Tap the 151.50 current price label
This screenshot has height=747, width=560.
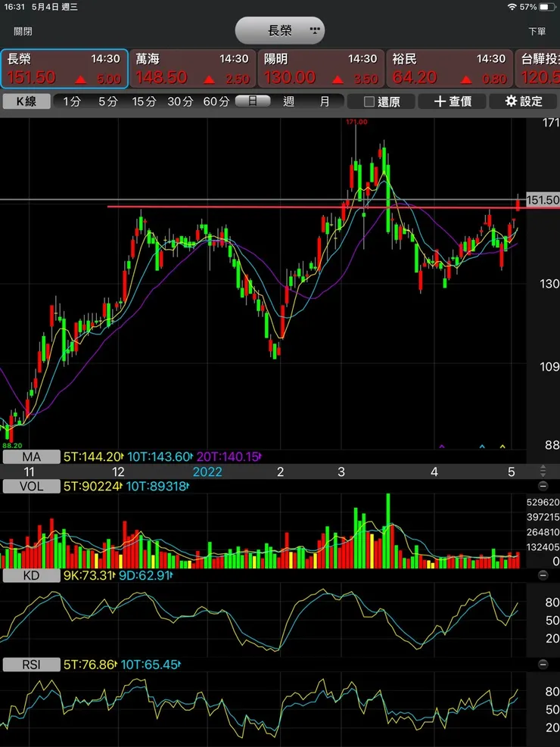tap(543, 200)
